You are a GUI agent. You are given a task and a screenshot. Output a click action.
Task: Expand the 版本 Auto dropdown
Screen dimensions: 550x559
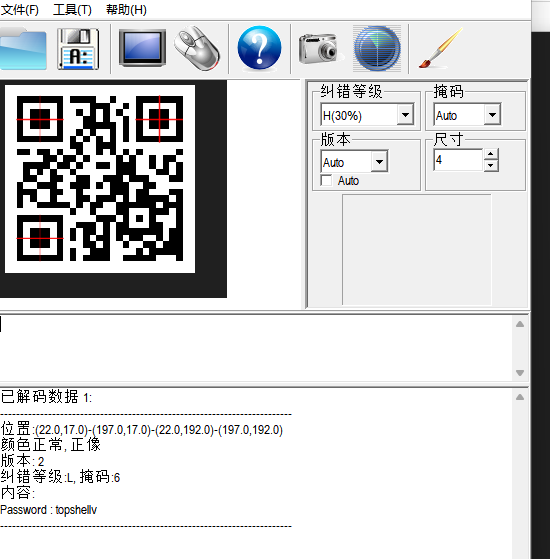point(379,161)
